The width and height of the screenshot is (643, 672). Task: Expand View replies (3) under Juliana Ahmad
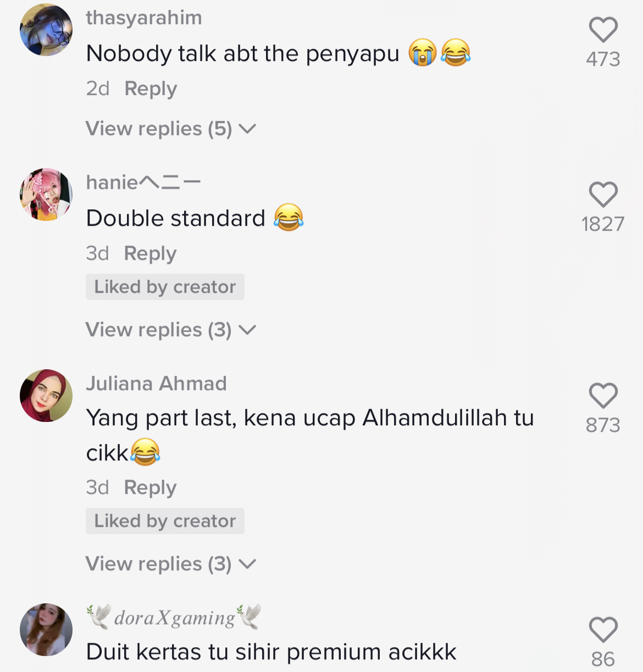(x=171, y=564)
